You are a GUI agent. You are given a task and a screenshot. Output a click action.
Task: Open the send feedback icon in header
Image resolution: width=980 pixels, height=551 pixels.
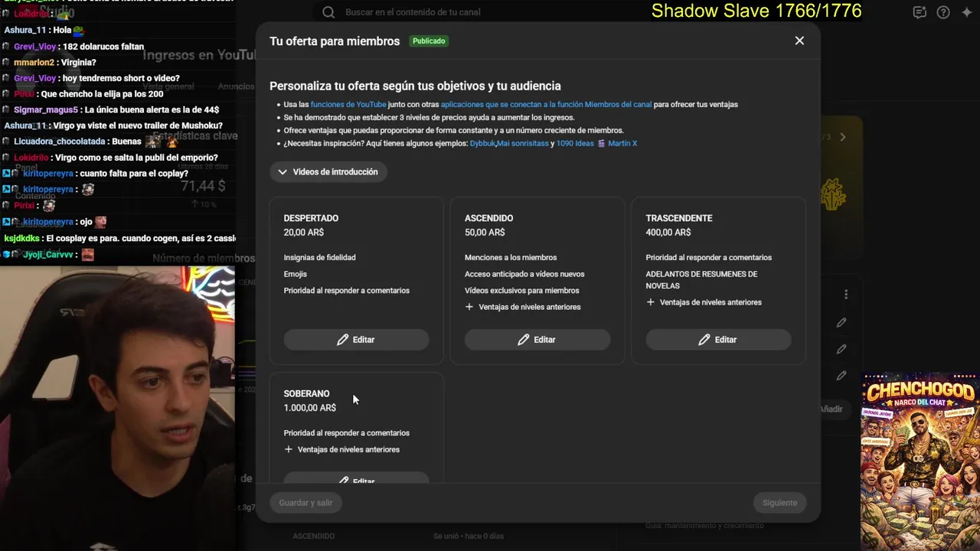click(920, 12)
